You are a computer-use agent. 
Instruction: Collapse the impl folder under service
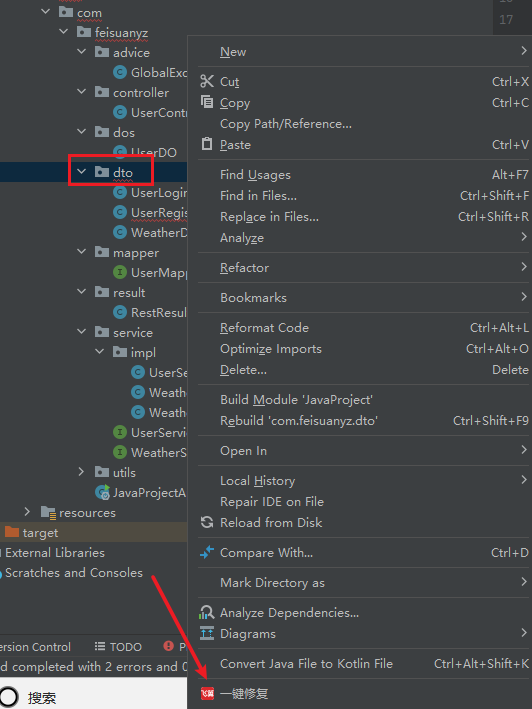click(100, 351)
